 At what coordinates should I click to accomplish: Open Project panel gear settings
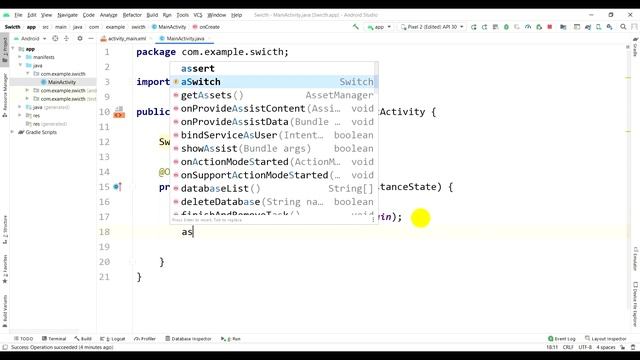(80, 38)
